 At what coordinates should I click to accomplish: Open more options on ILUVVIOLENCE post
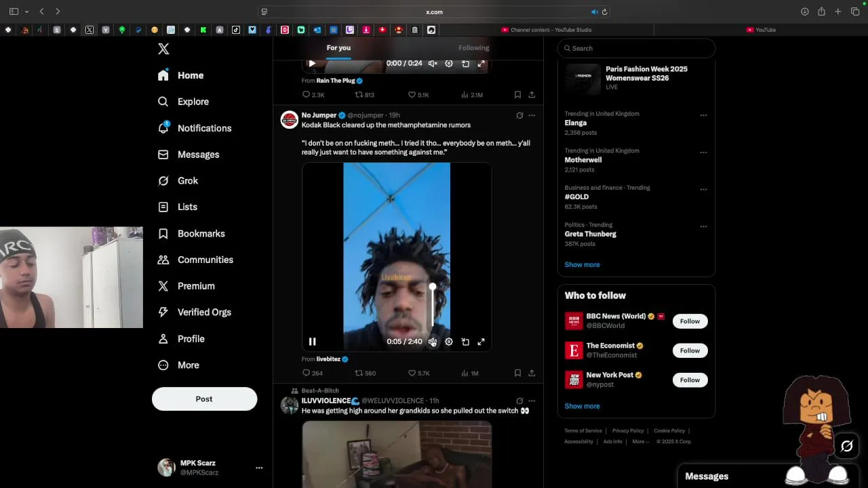click(x=532, y=401)
